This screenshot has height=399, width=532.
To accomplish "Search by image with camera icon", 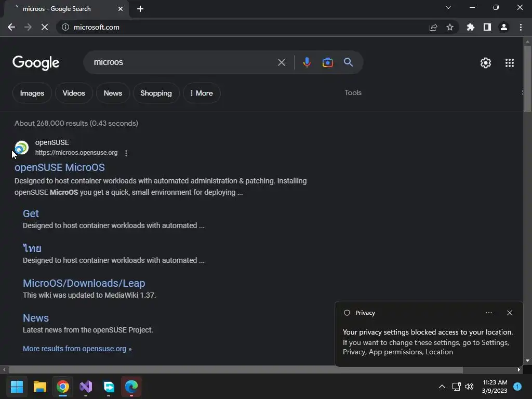I will click(x=327, y=62).
